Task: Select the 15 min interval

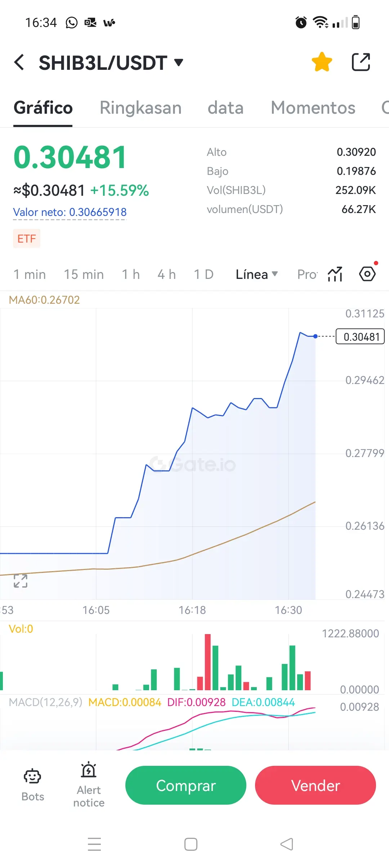Action: [84, 275]
